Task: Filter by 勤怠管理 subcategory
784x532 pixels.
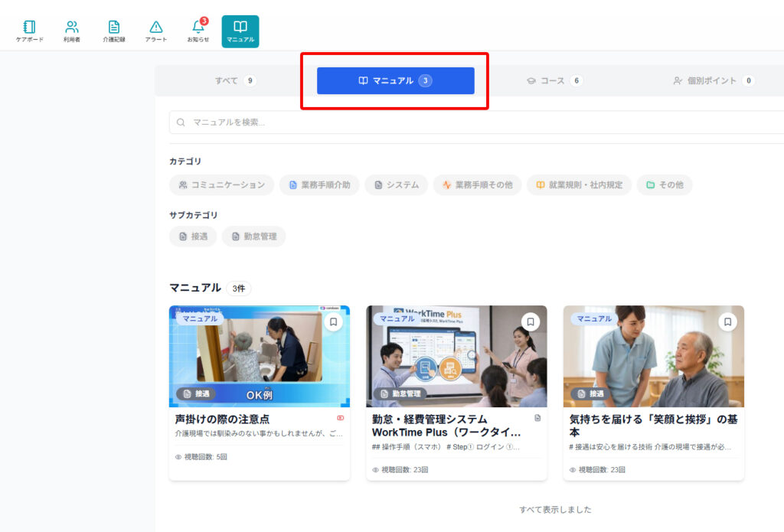Action: [x=253, y=237]
